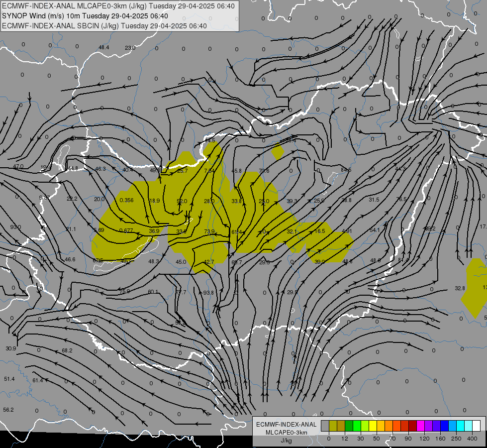Viewport: 487px width, 448px height.
Task: Click the map value 42.7
Action: (x=209, y=262)
